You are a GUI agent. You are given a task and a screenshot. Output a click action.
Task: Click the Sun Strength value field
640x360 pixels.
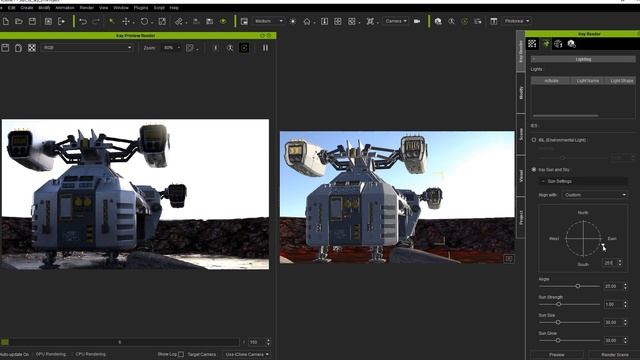click(613, 304)
